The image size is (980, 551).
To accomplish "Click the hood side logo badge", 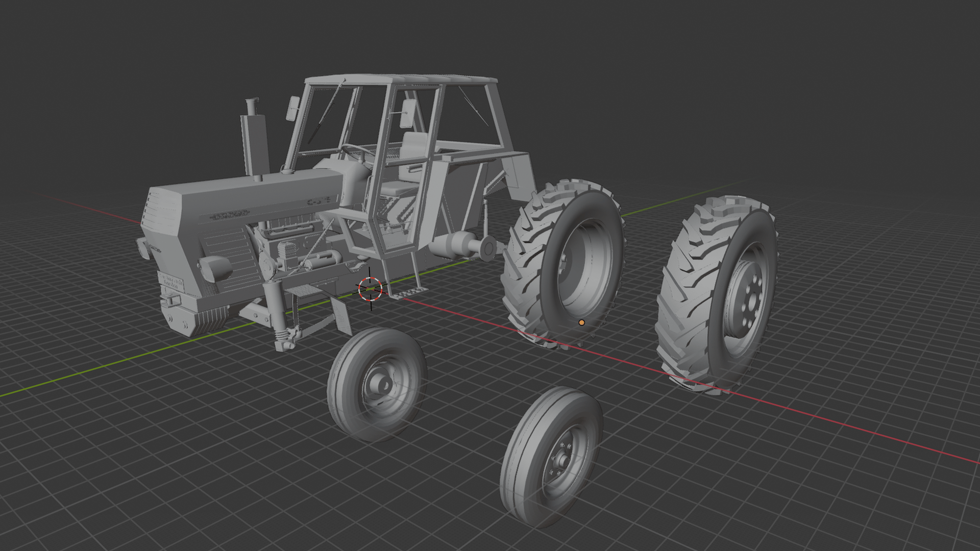I will [231, 214].
